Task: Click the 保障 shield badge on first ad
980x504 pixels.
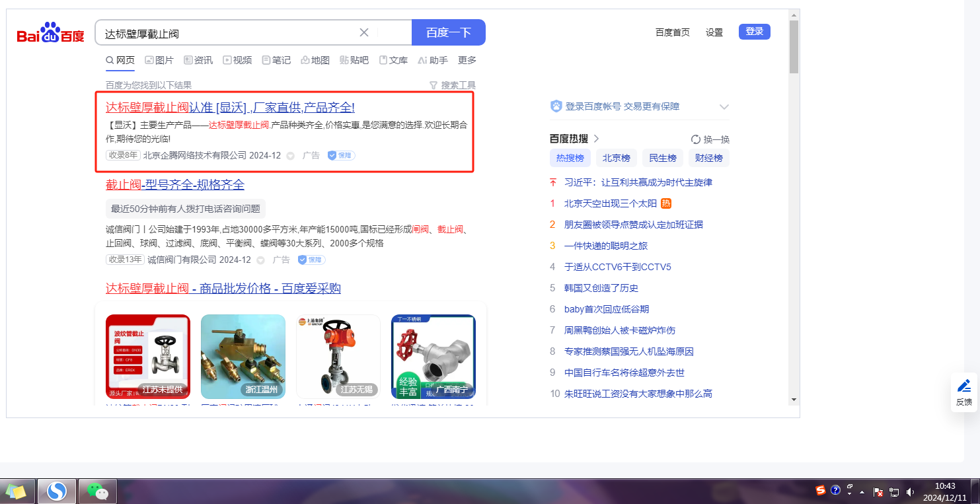Action: click(x=342, y=155)
